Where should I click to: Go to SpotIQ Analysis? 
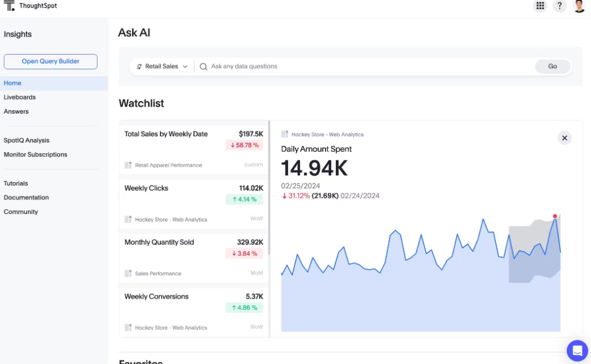(27, 140)
